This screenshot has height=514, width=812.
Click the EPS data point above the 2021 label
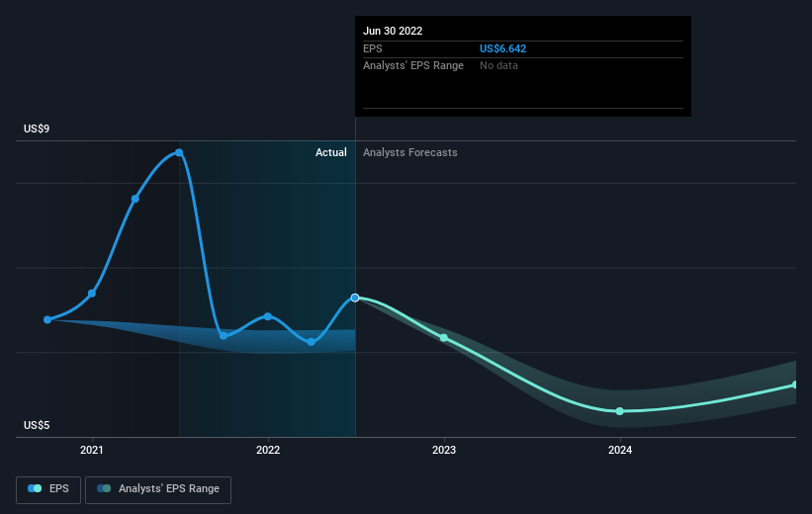[x=92, y=294]
